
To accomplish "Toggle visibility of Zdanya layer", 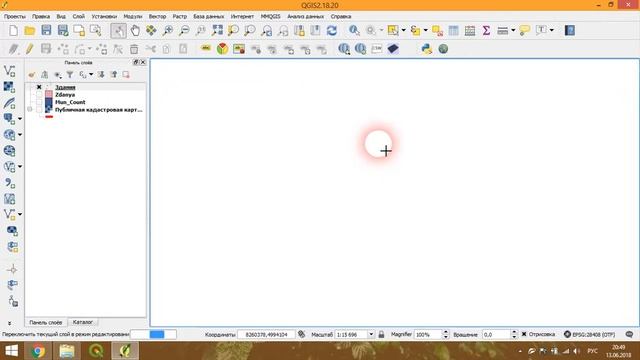I will [x=39, y=95].
